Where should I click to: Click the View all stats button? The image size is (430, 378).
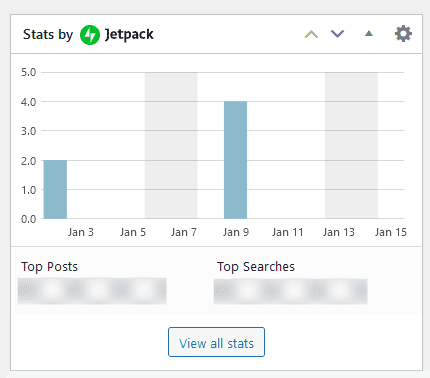click(216, 342)
